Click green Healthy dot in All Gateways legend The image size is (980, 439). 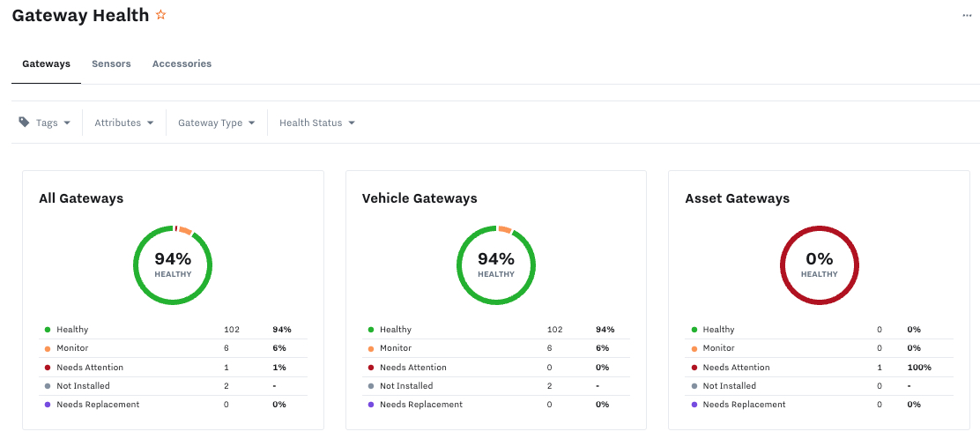point(48,330)
